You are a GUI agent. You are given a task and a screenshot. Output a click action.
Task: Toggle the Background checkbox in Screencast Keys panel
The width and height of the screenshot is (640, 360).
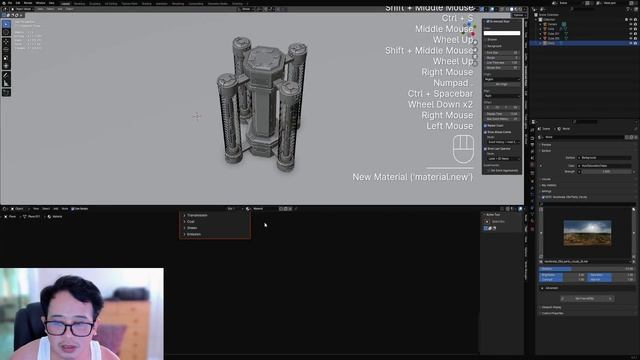tap(486, 46)
